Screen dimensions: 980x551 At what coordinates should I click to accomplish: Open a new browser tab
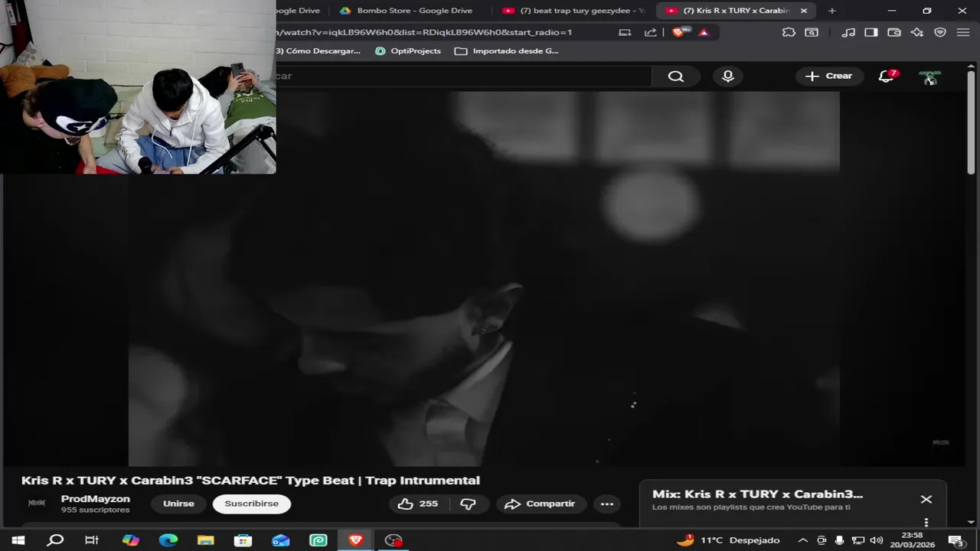coord(831,11)
